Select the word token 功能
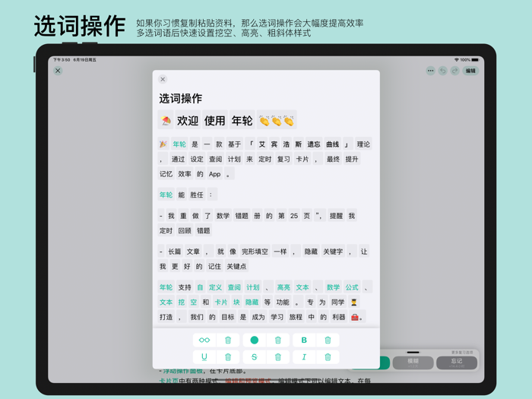This screenshot has height=399, width=532. point(283,302)
